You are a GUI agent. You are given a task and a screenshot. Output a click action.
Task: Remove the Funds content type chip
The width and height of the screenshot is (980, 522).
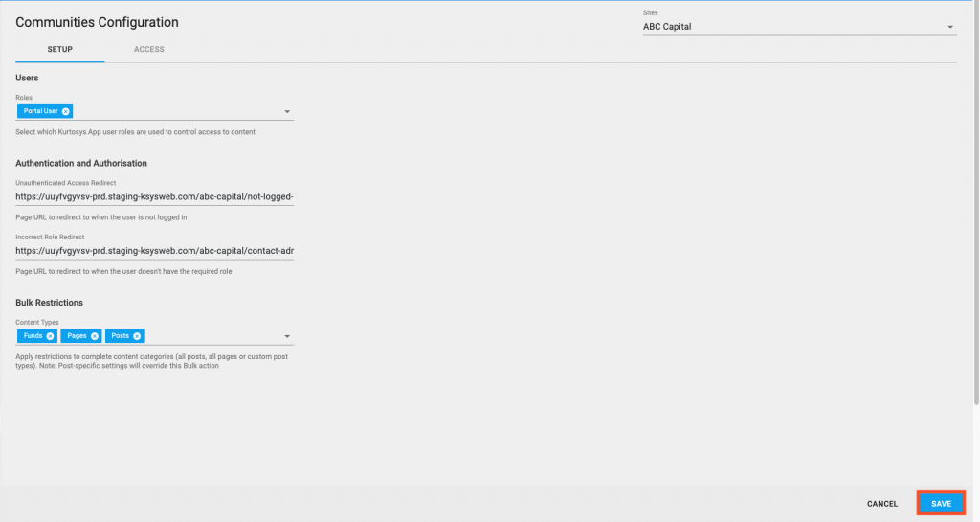pos(50,336)
